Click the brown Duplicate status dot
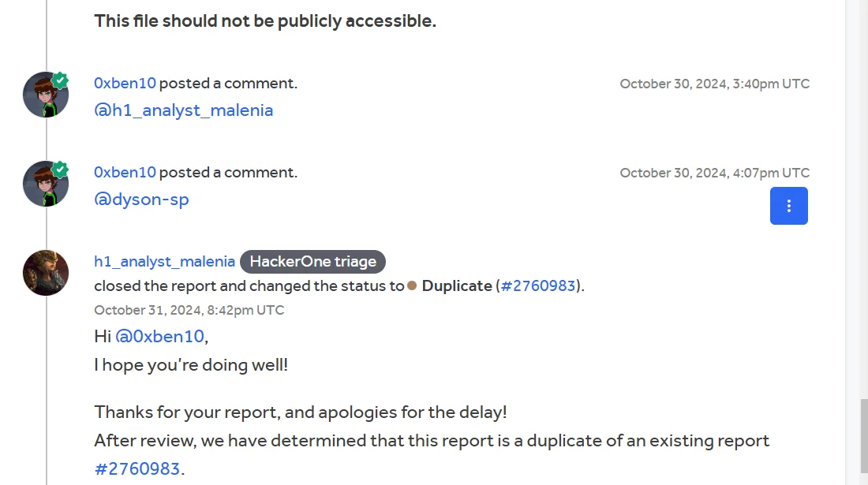This screenshot has height=485, width=868. 412,285
